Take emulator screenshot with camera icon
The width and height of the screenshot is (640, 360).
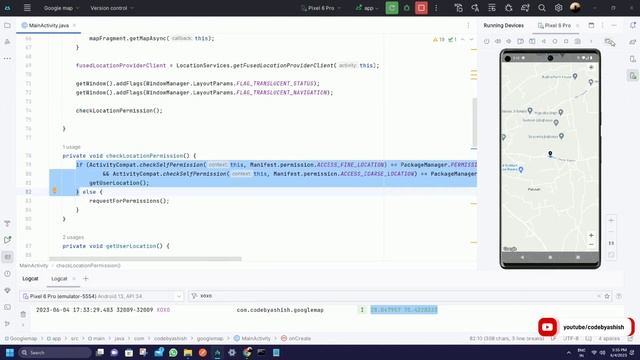click(577, 41)
